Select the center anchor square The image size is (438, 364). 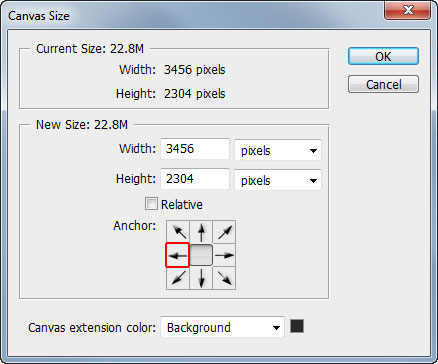(x=201, y=255)
